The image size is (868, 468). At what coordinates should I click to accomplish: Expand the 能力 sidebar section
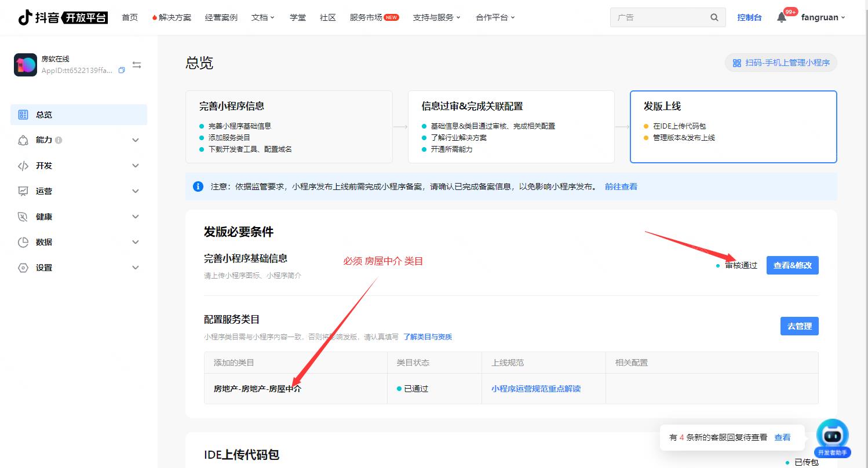(136, 140)
